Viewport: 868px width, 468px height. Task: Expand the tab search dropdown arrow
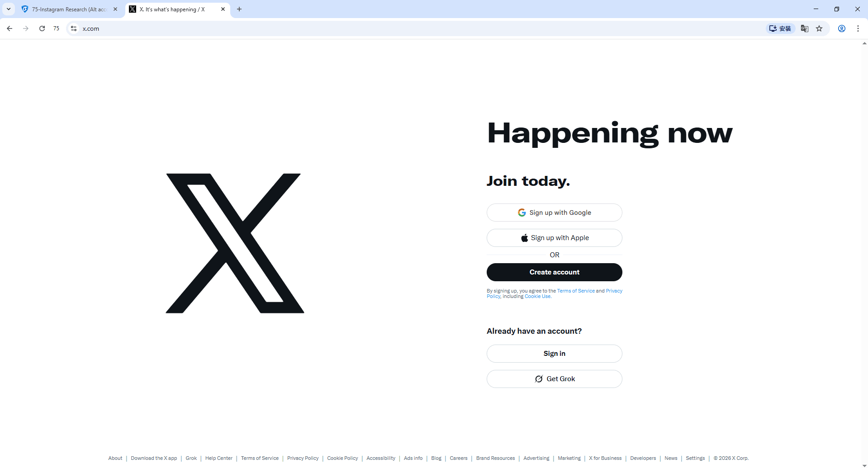(9, 9)
